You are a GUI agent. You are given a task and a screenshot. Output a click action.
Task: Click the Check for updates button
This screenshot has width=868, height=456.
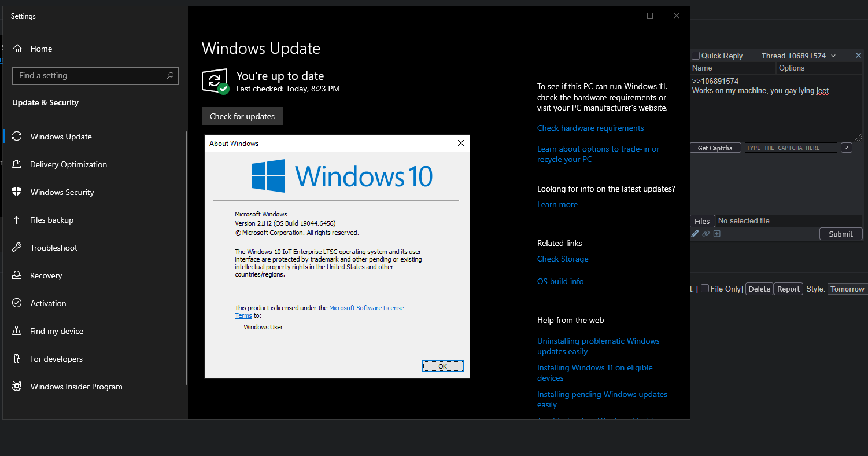242,116
